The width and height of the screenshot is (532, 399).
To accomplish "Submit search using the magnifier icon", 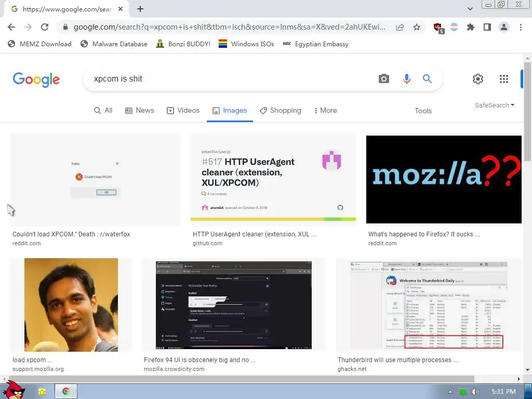I will point(427,79).
